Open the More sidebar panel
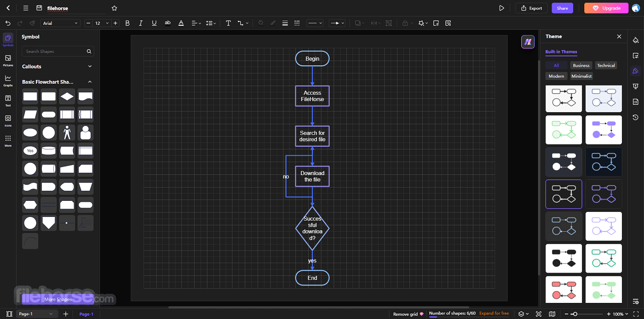644x319 pixels. click(x=8, y=141)
